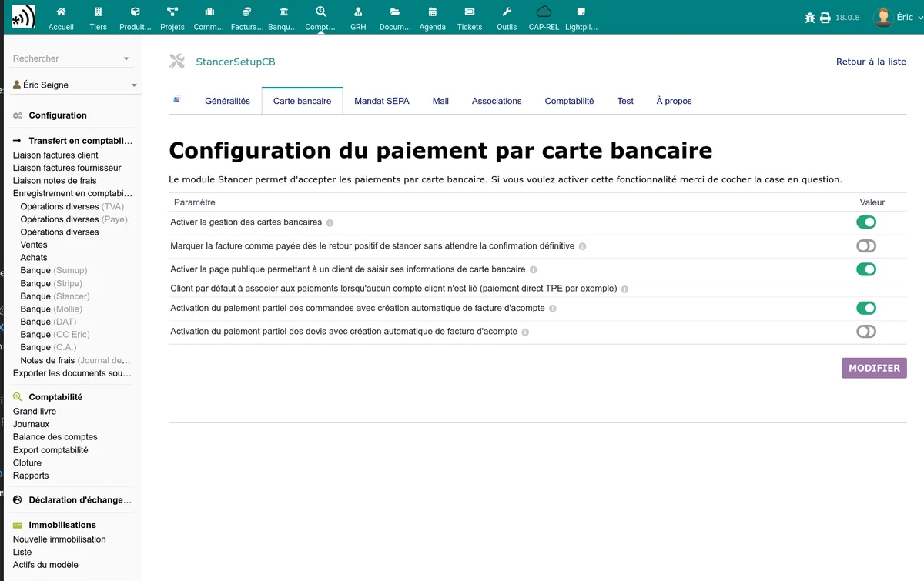Open 'Nouvelle immobilisation' sidebar link
The height and width of the screenshot is (581, 924).
[59, 539]
